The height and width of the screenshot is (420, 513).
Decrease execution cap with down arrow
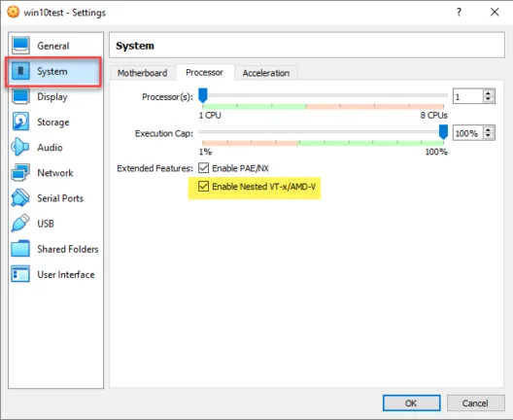(488, 136)
